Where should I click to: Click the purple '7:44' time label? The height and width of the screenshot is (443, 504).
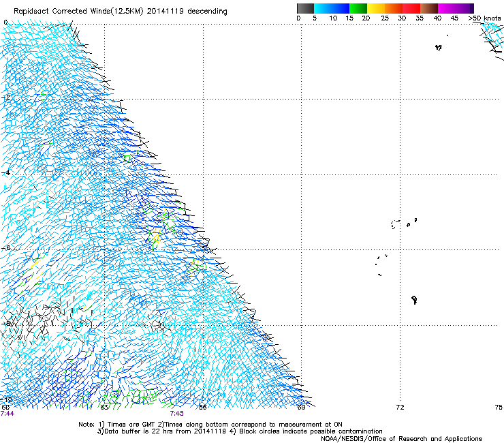pyautogui.click(x=7, y=414)
